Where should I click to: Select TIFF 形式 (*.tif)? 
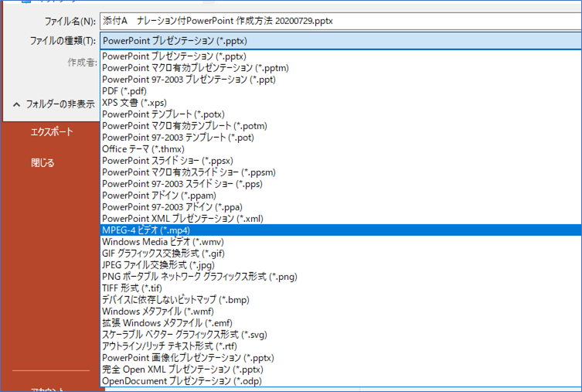click(341, 288)
